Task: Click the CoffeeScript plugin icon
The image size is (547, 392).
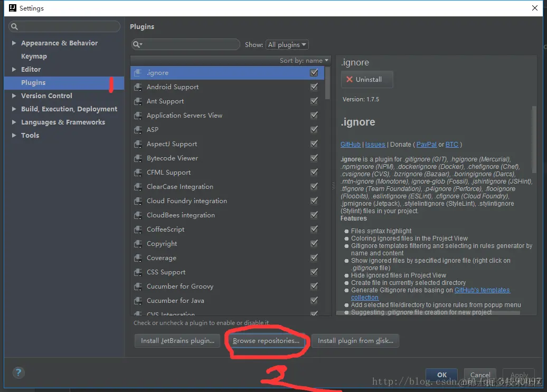Action: [x=138, y=230]
